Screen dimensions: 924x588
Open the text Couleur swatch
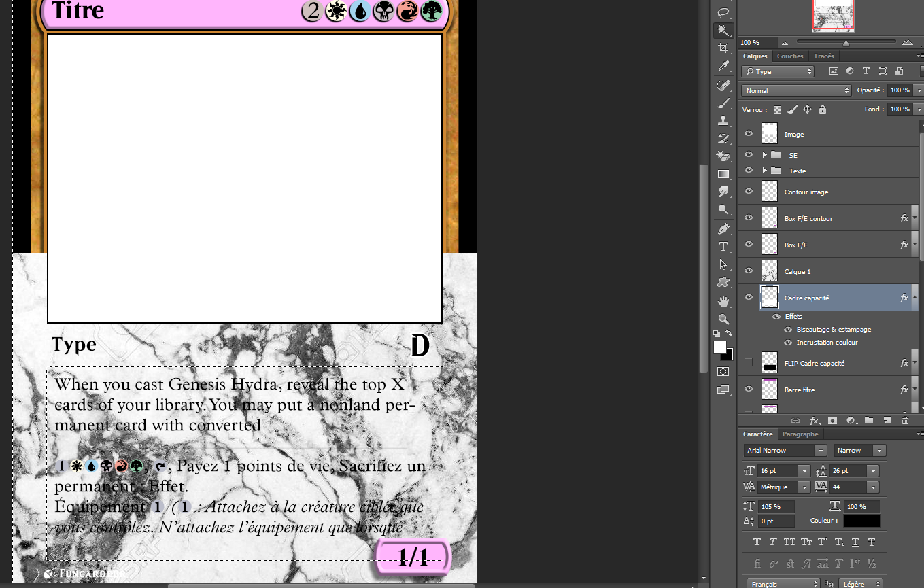point(862,521)
